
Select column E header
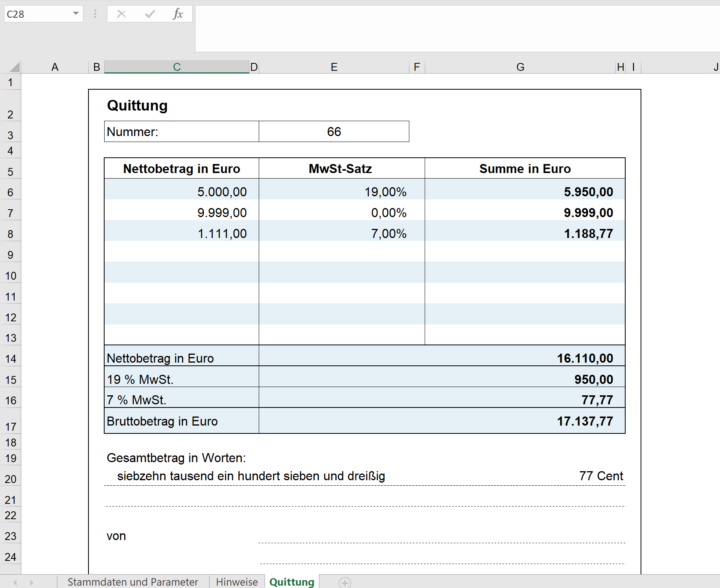[334, 67]
